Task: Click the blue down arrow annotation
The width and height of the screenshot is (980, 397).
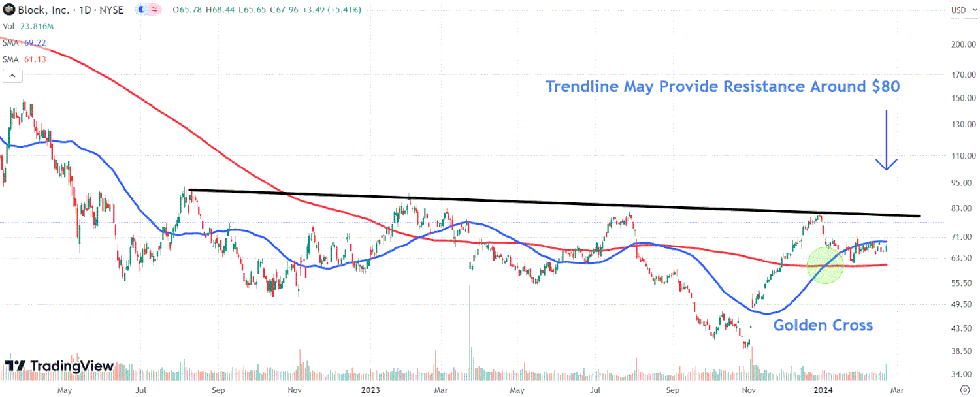Action: pos(886,141)
